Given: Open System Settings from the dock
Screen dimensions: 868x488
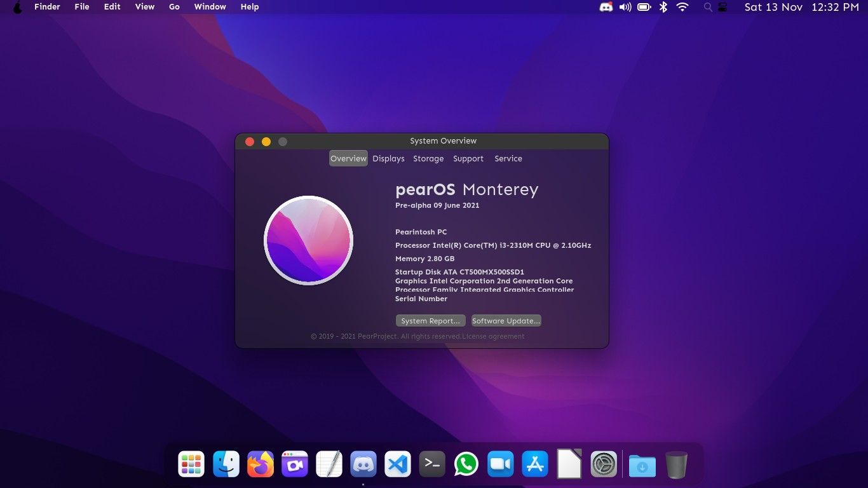Looking at the screenshot, I should coord(603,464).
